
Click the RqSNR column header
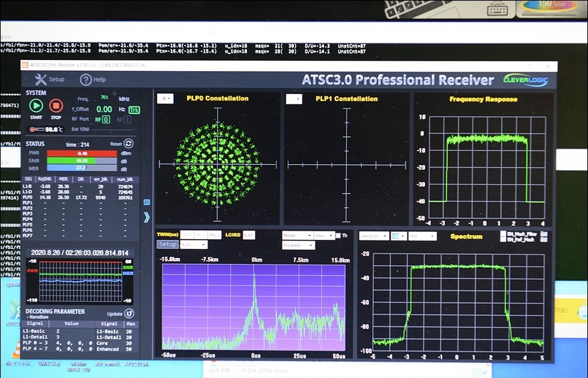point(44,179)
